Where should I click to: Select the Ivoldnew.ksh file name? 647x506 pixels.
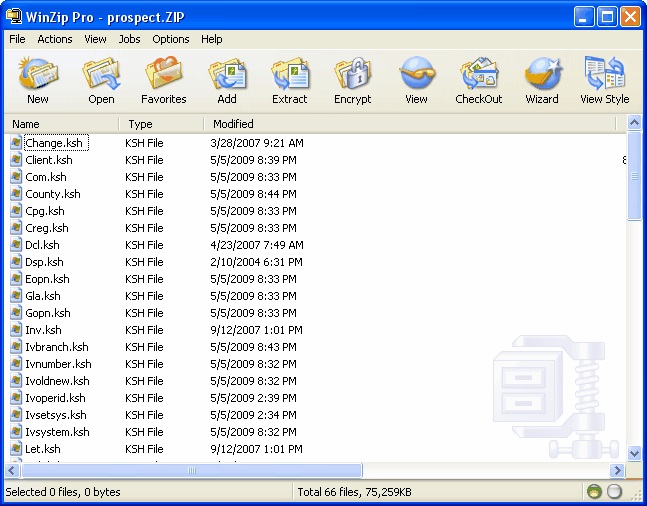click(57, 381)
